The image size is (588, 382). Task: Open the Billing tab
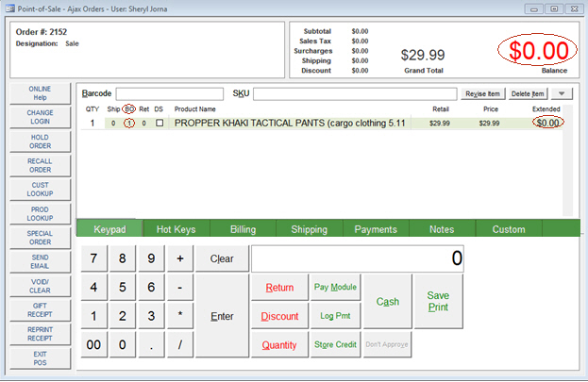(x=243, y=229)
